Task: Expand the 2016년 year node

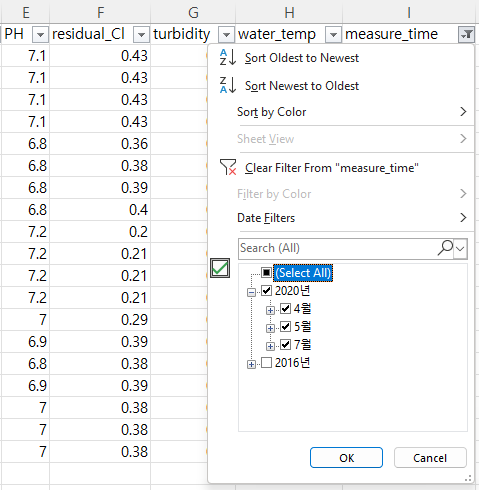Action: tap(251, 365)
